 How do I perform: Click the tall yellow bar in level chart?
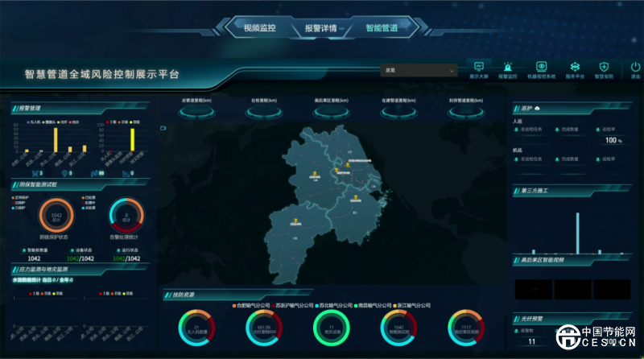pos(132,140)
